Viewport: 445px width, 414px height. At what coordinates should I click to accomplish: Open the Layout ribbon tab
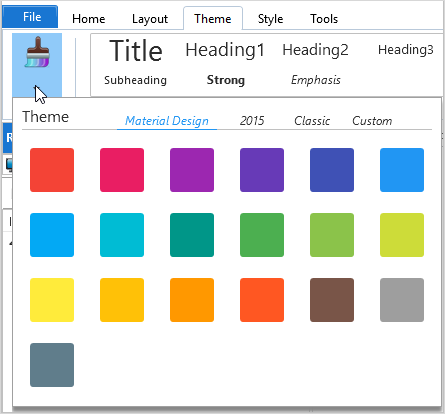[x=150, y=19]
